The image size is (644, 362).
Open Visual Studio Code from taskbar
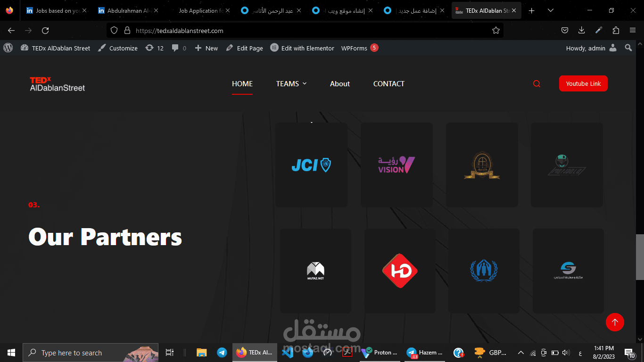[287, 353]
